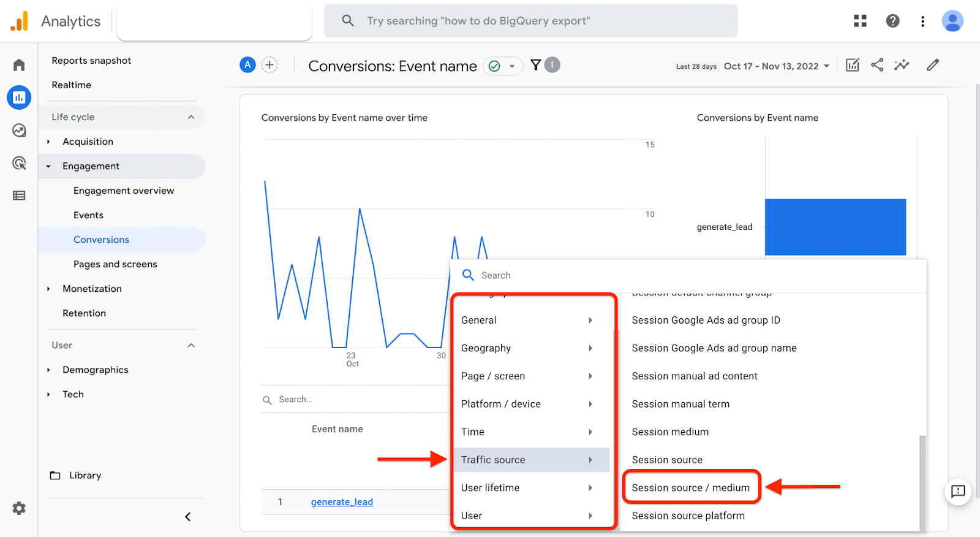Open the account avatar menu

[952, 21]
